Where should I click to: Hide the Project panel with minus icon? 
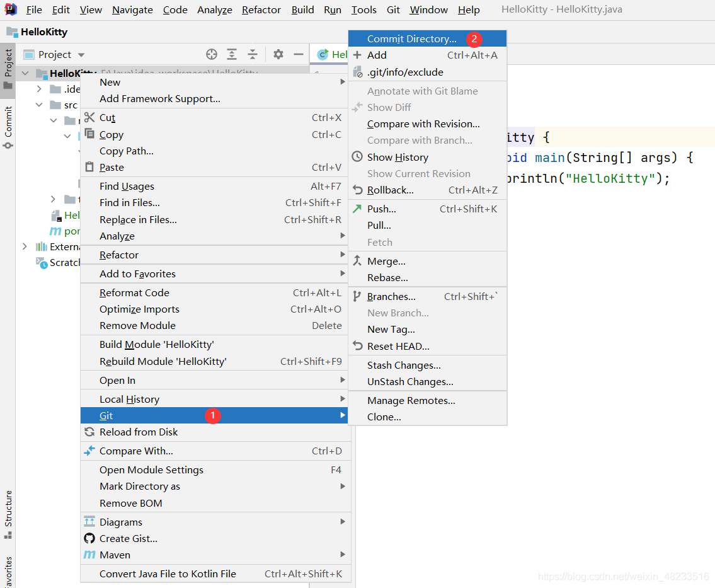point(299,54)
